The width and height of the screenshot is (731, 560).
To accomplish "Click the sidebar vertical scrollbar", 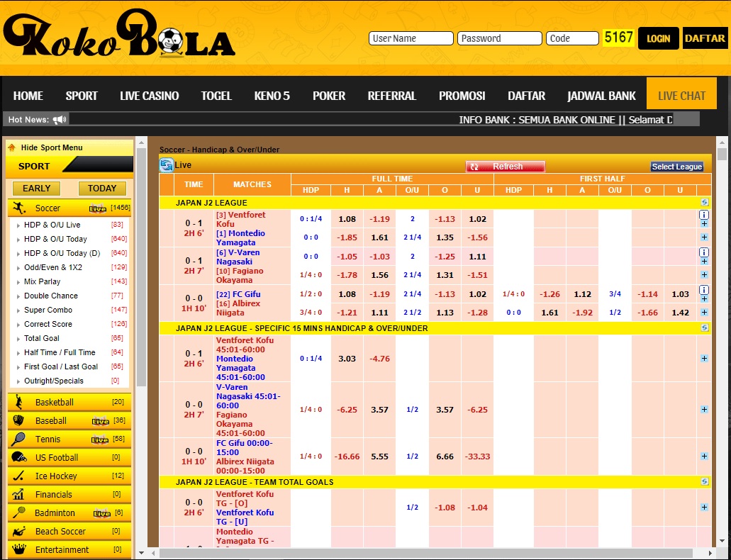I will pos(142,267).
